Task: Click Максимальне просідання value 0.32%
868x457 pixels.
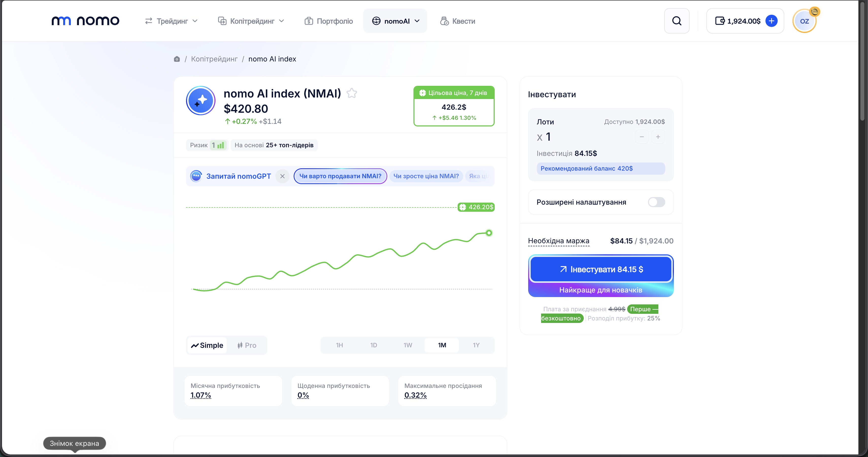Action: click(415, 395)
